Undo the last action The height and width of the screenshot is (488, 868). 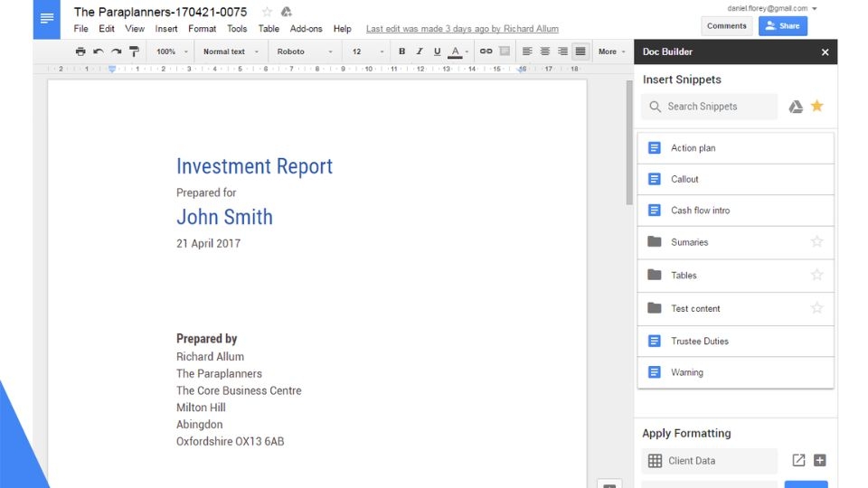(98, 52)
